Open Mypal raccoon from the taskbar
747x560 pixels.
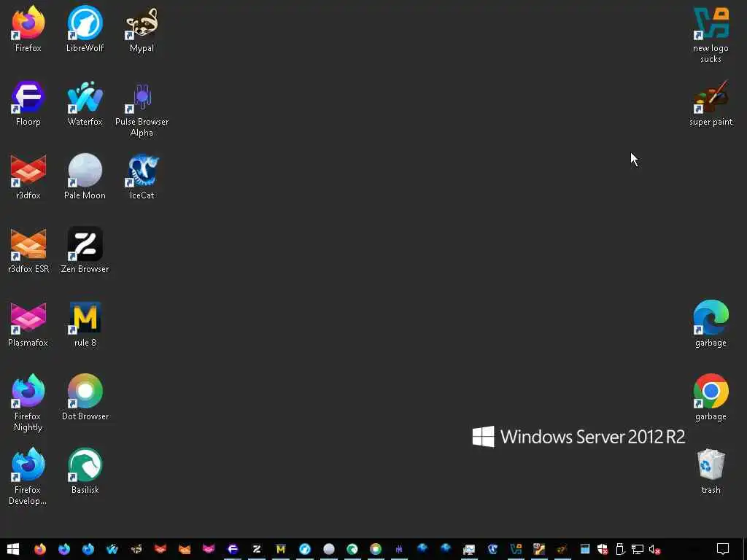pos(136,549)
